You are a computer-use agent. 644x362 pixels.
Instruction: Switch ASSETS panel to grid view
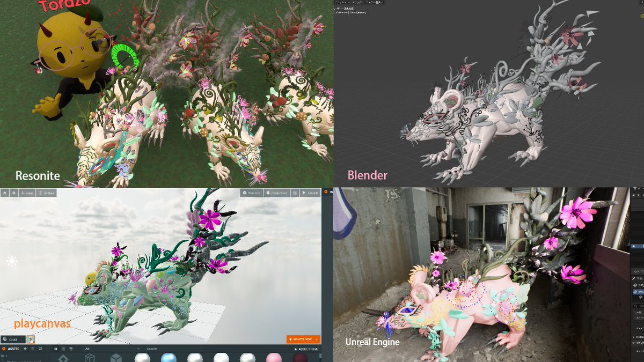(56, 349)
